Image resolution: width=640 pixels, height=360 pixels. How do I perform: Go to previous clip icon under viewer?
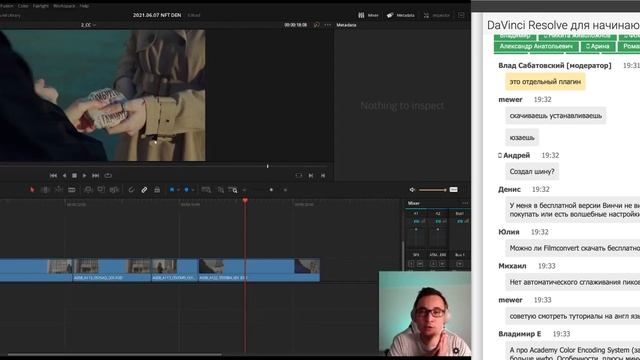(x=323, y=176)
